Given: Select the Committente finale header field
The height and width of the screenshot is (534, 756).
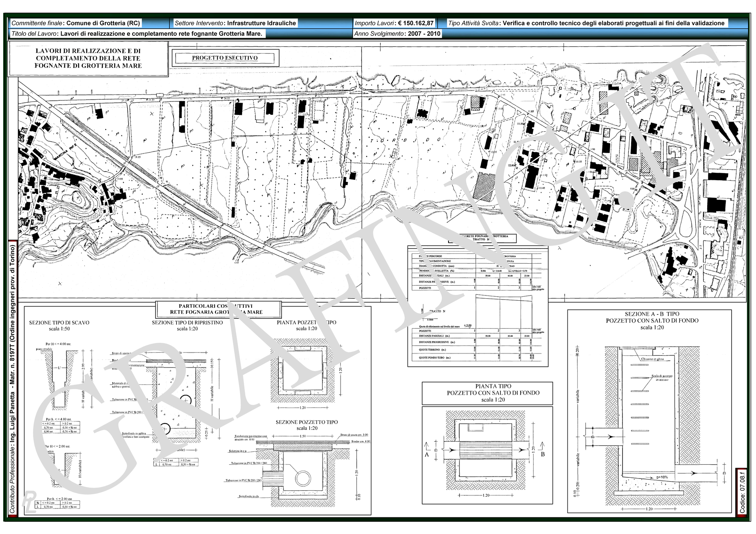Looking at the screenshot, I should [x=76, y=23].
